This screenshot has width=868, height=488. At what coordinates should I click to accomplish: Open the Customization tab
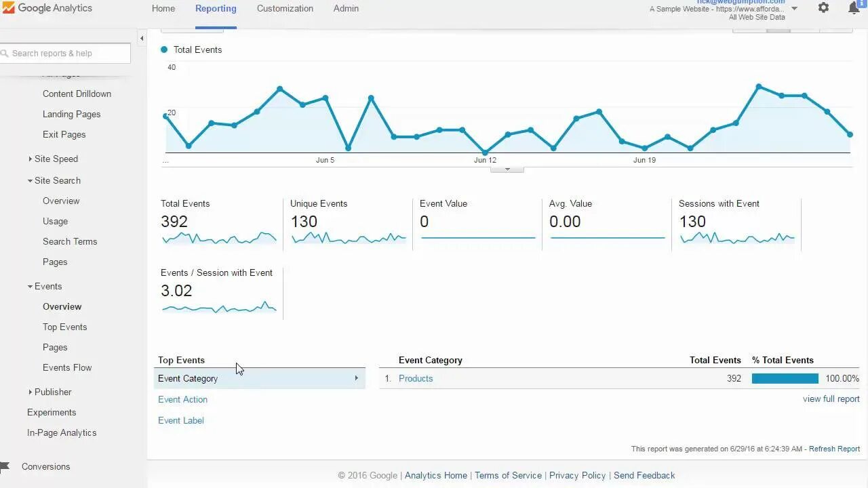[285, 9]
